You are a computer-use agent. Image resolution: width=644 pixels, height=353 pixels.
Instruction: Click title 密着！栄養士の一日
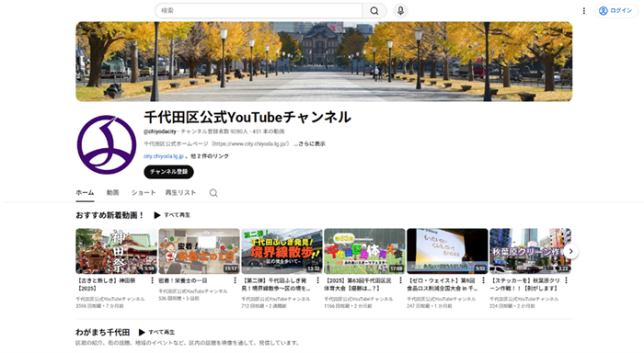(x=183, y=280)
